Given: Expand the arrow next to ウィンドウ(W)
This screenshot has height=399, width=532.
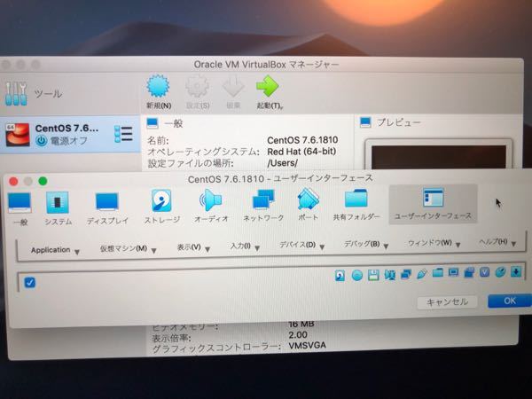Looking at the screenshot, I should point(458,245).
